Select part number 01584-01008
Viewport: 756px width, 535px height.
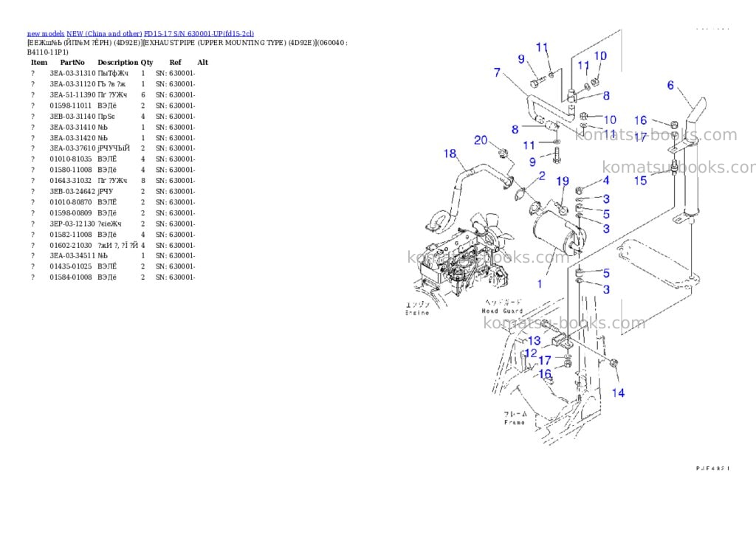point(70,277)
